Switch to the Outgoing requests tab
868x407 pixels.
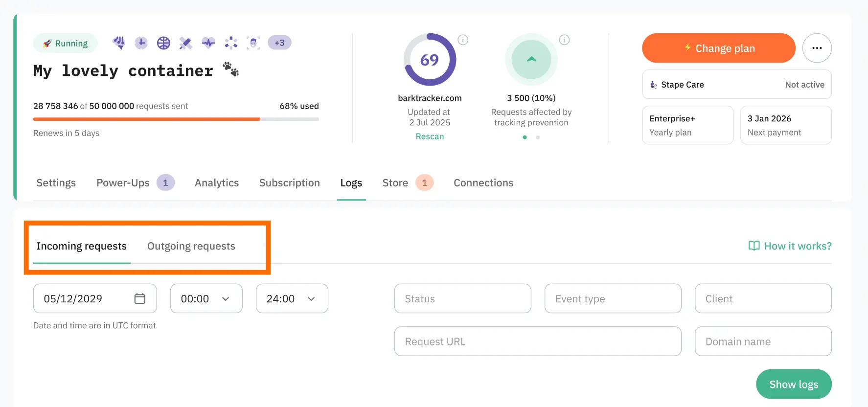pos(191,246)
